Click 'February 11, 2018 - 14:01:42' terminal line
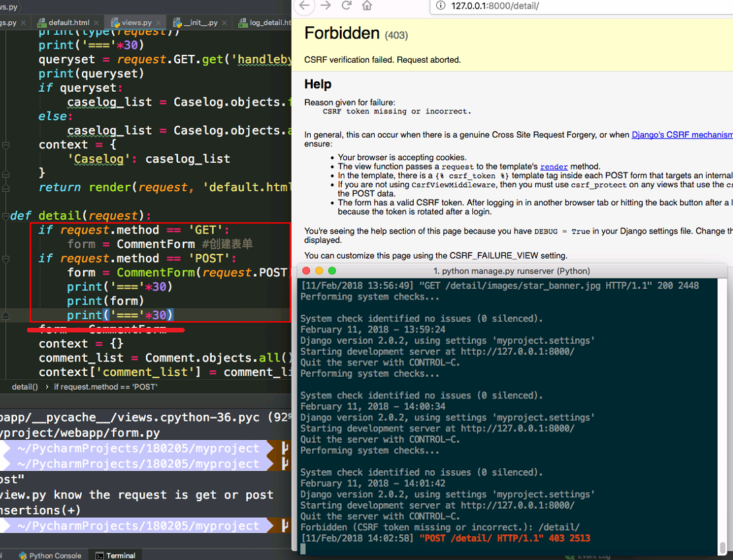The width and height of the screenshot is (733, 560). pyautogui.click(x=373, y=483)
